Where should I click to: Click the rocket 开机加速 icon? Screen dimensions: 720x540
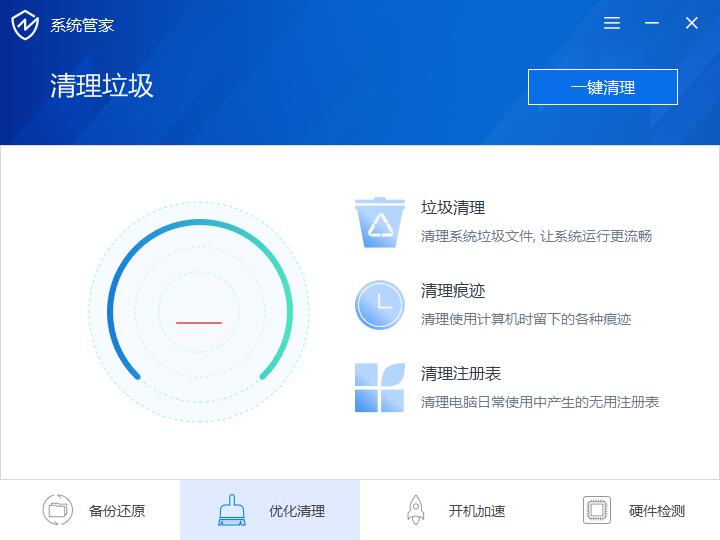pos(416,510)
